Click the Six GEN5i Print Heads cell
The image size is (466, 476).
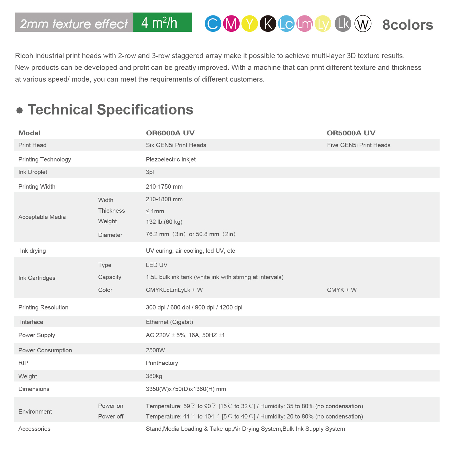point(176,145)
